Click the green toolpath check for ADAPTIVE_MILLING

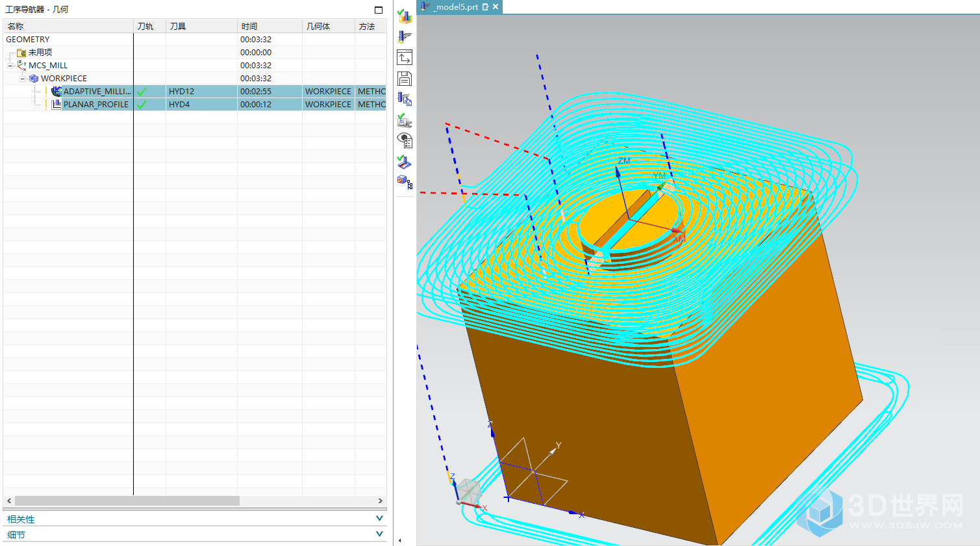tap(142, 92)
